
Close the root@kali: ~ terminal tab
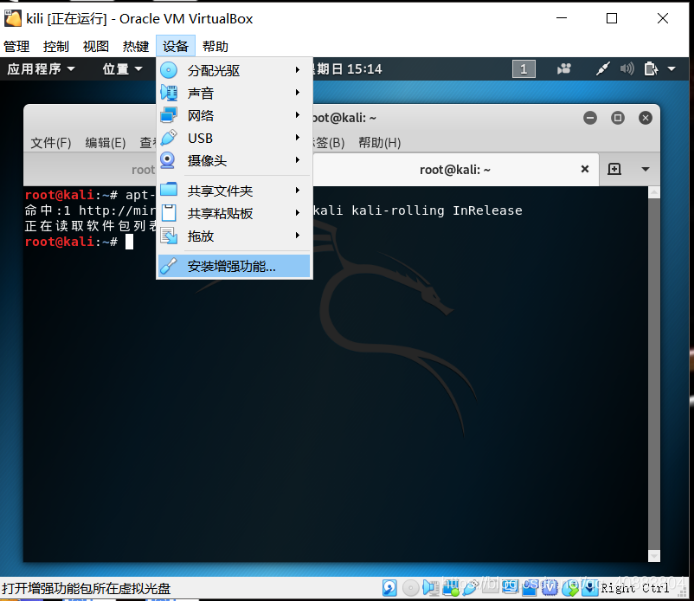pyautogui.click(x=585, y=169)
